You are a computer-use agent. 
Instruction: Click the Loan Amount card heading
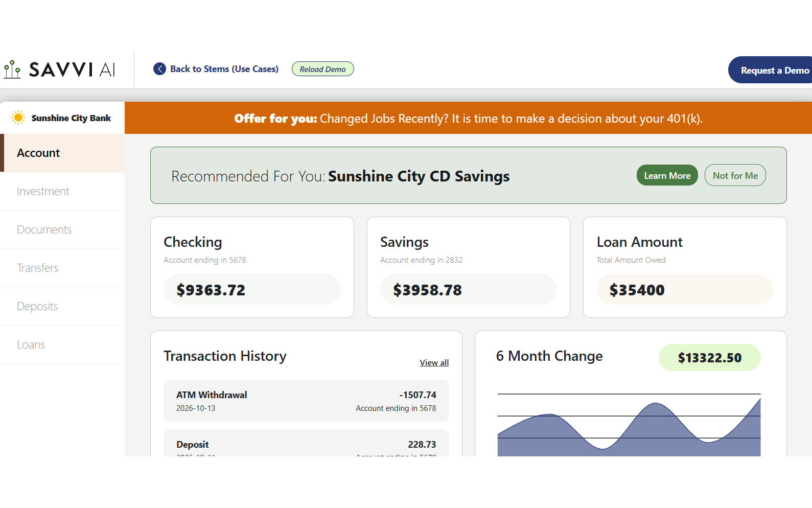click(x=639, y=242)
